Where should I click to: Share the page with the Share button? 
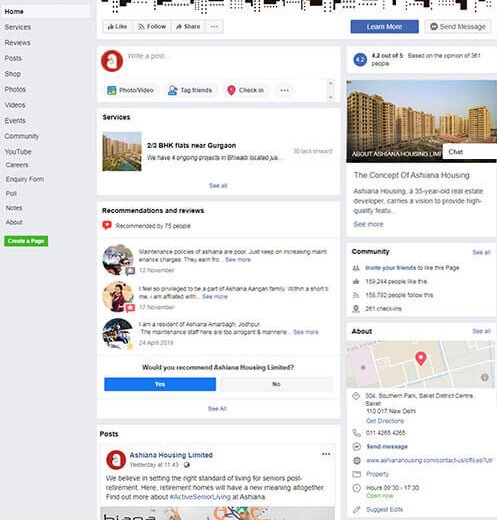[188, 27]
